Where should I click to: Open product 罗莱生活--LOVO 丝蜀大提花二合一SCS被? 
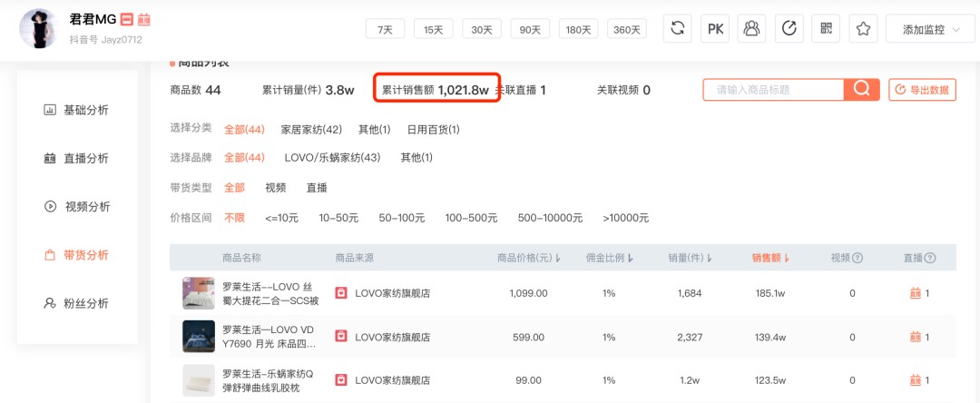coord(270,294)
